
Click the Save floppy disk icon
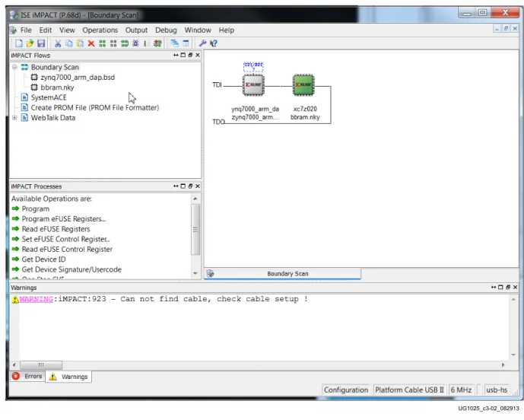tap(41, 43)
